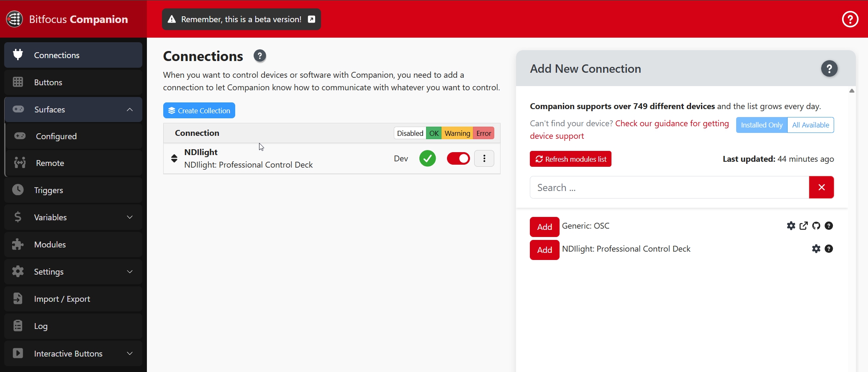
Task: Add the Generic: OSC connection
Action: point(544,227)
